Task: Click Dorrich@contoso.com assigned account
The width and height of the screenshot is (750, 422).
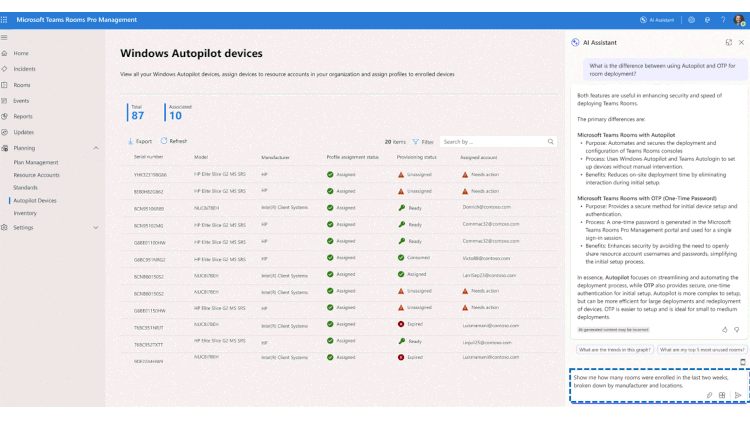Action: [x=486, y=207]
